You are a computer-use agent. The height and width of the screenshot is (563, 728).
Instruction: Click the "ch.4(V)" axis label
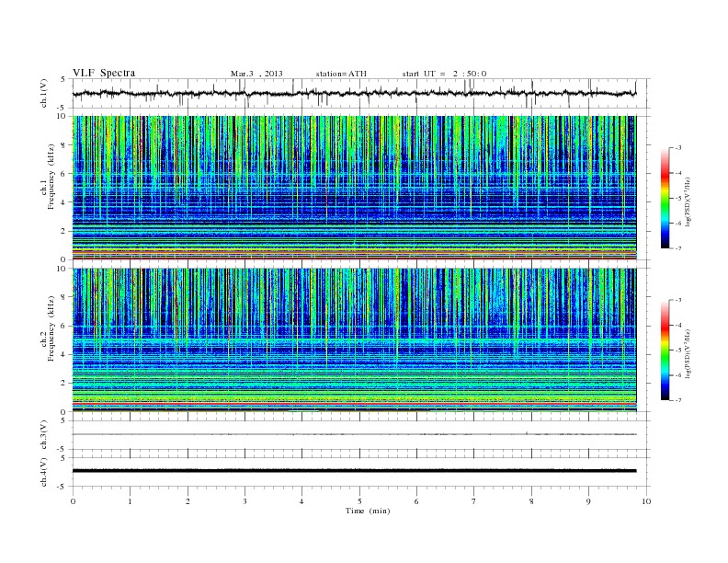44,472
